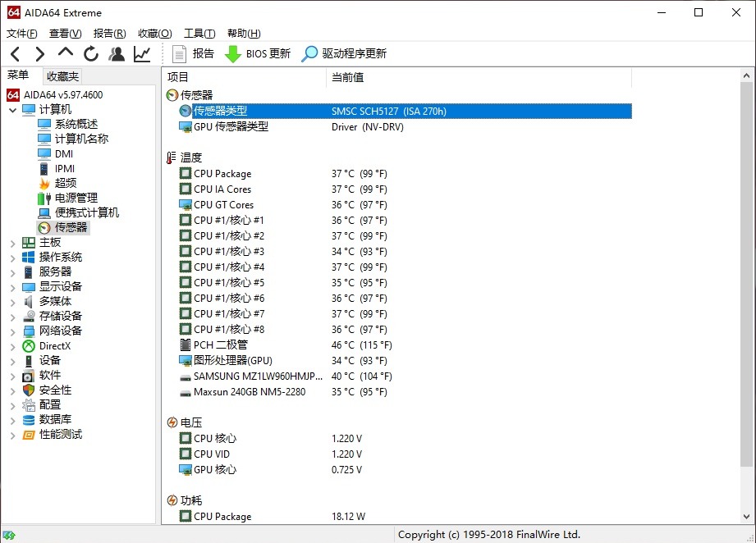Expand the 安全性 tree node

pyautogui.click(x=13, y=391)
